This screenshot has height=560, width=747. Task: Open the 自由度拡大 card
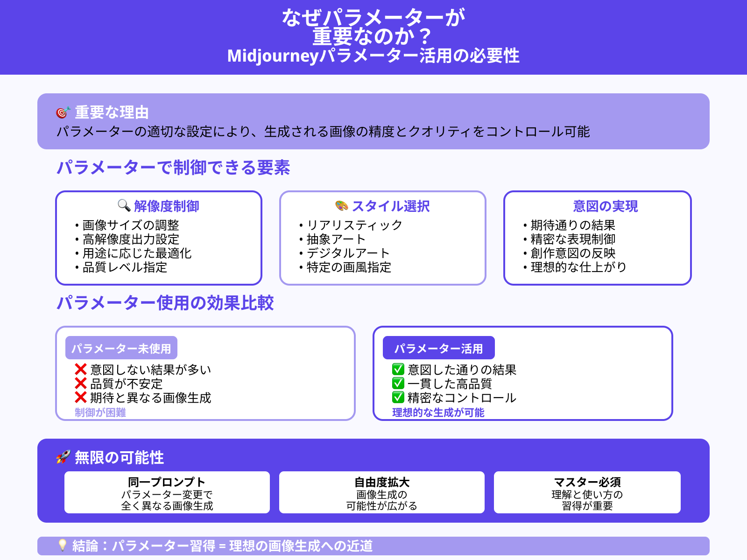coord(382,492)
